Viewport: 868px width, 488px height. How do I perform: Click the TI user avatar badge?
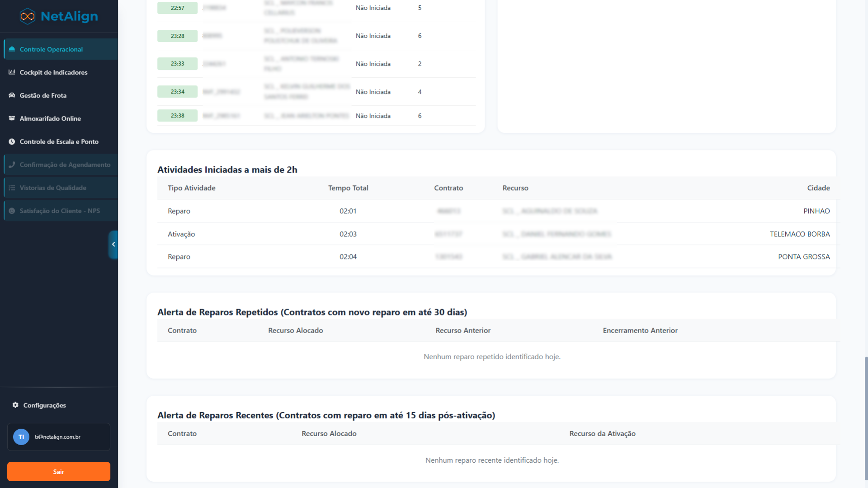coord(21,437)
